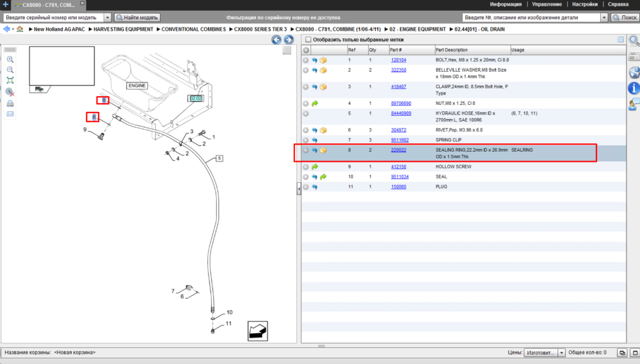Go to the next diagram with the right arrow
This screenshot has height=364, width=640.
(289, 40)
